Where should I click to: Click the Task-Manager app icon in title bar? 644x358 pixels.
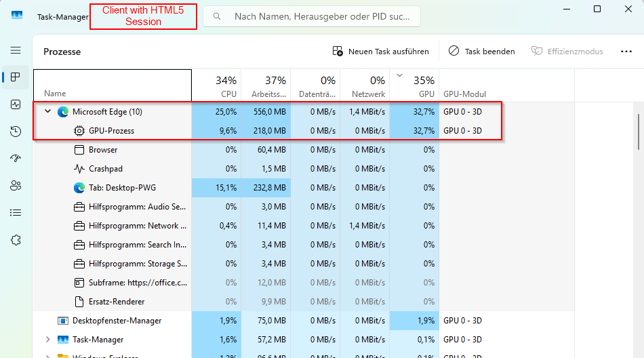[17, 16]
